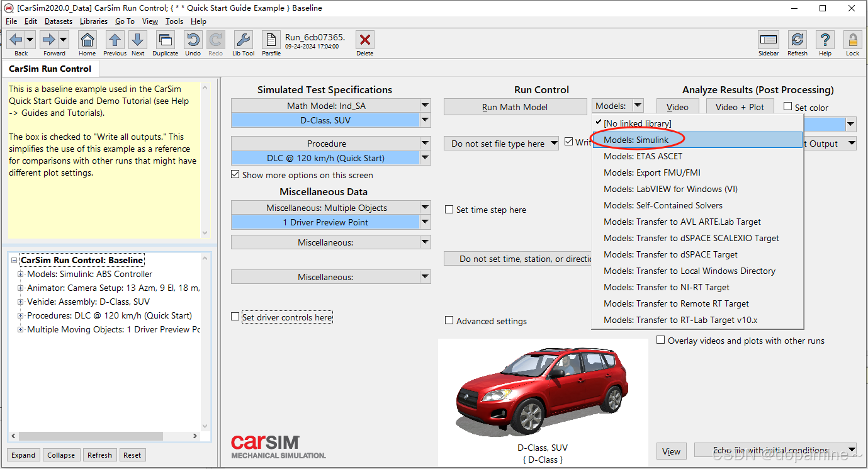This screenshot has height=469, width=868.
Task: Click the Refresh toolbar icon
Action: tap(798, 40)
